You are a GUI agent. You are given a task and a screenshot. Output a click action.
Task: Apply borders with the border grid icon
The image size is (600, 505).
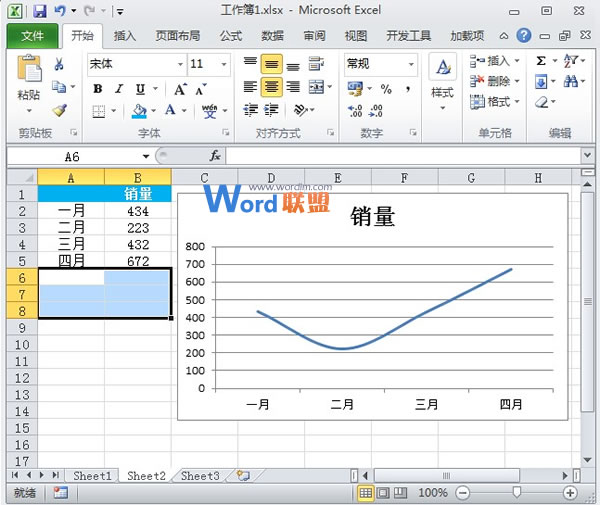(98, 111)
